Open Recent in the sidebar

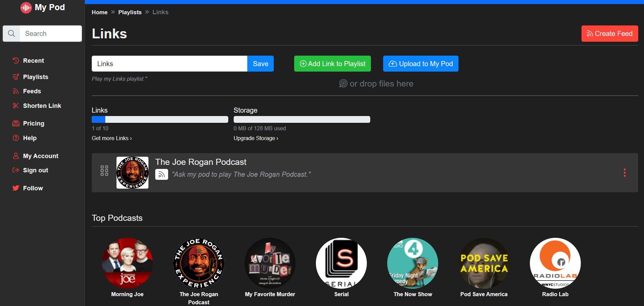click(34, 61)
